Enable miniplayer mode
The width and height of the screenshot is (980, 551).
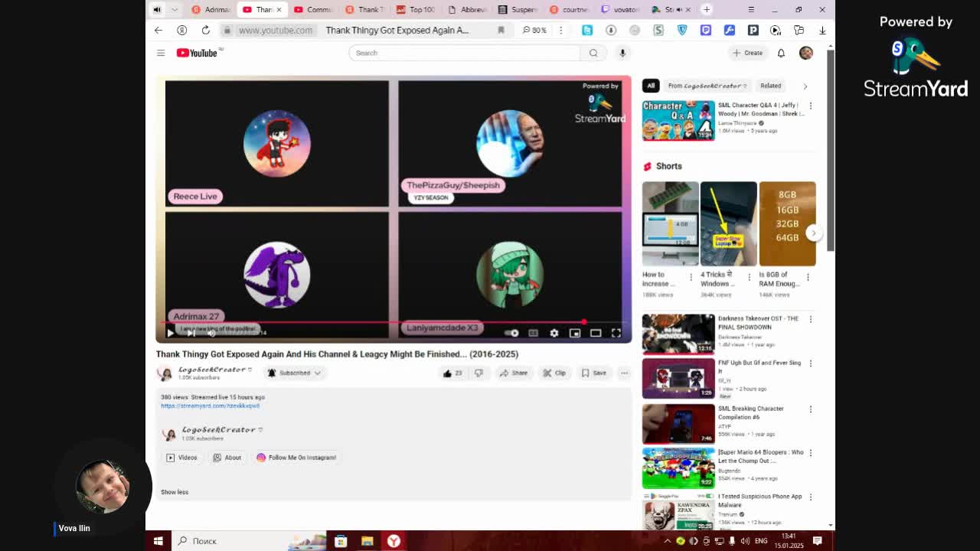pos(575,333)
